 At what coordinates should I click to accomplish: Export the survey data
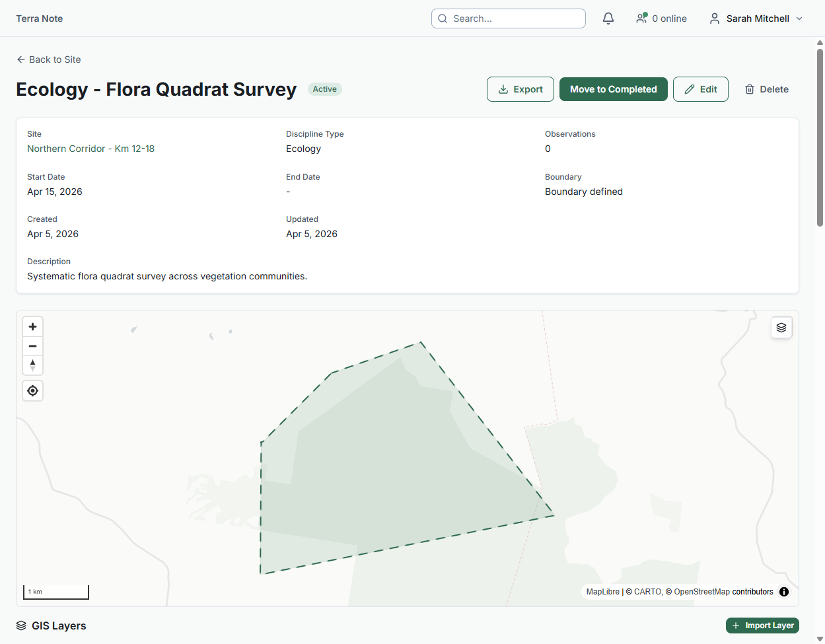520,89
